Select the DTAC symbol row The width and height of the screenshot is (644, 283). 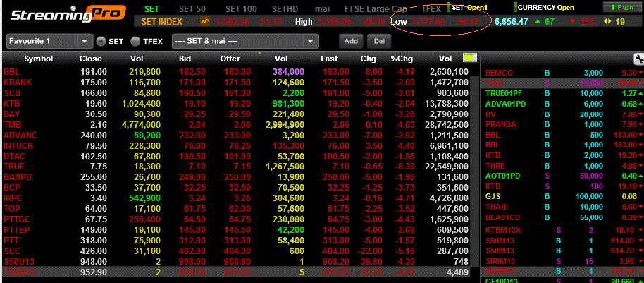[x=236, y=156]
